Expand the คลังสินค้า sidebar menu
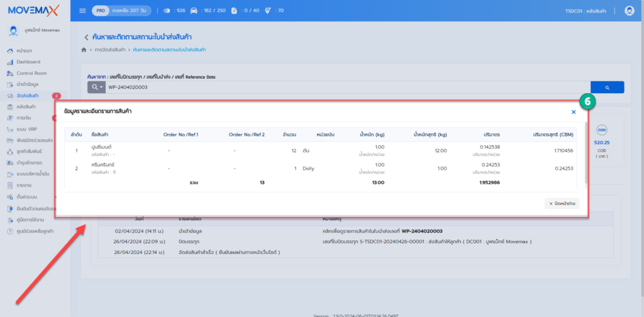644x317 pixels. click(x=26, y=107)
